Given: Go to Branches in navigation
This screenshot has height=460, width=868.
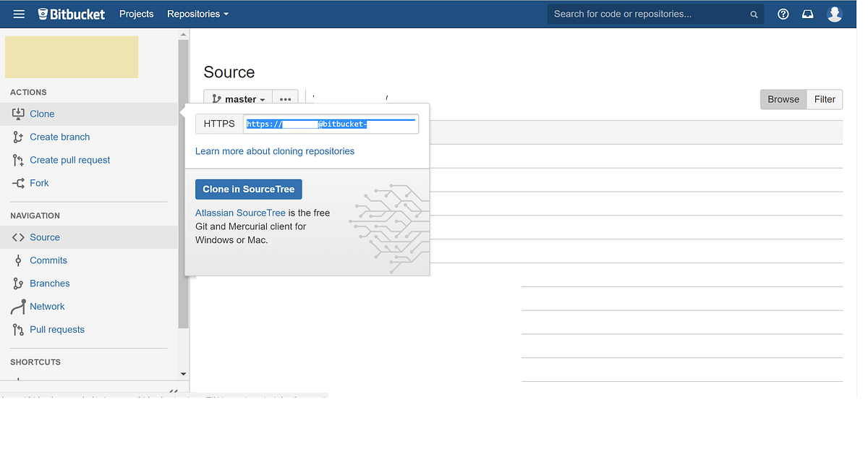Looking at the screenshot, I should click(50, 284).
